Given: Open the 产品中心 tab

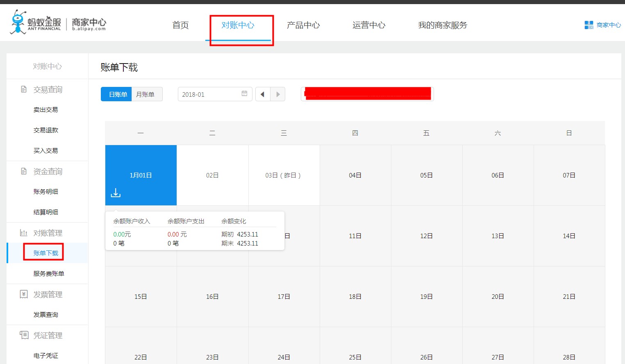Looking at the screenshot, I should [x=303, y=25].
